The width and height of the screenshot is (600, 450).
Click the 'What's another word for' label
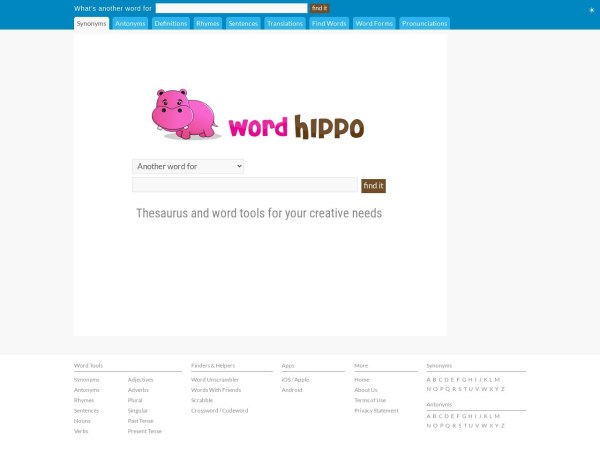pos(113,8)
